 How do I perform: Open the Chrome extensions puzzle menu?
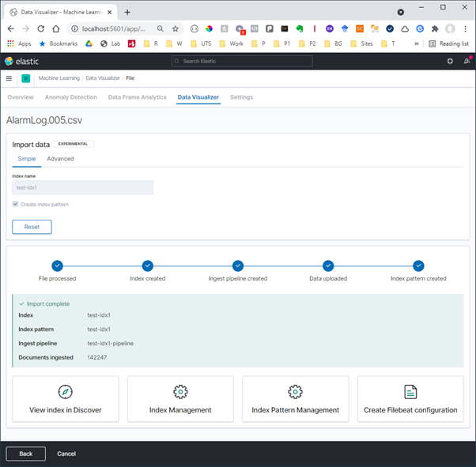pyautogui.click(x=435, y=28)
